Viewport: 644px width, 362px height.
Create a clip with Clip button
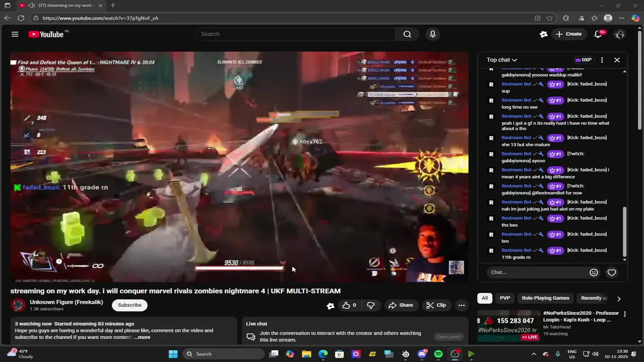point(436,305)
